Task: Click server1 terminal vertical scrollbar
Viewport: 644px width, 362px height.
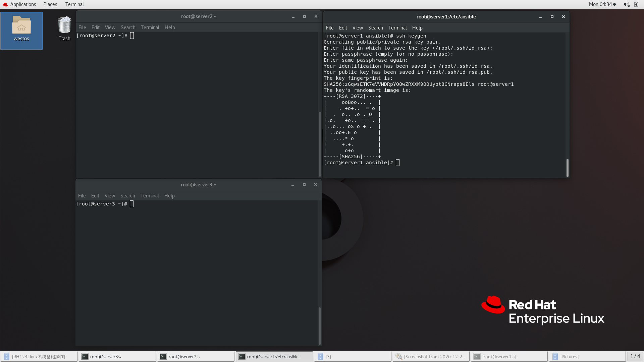Action: click(x=567, y=168)
